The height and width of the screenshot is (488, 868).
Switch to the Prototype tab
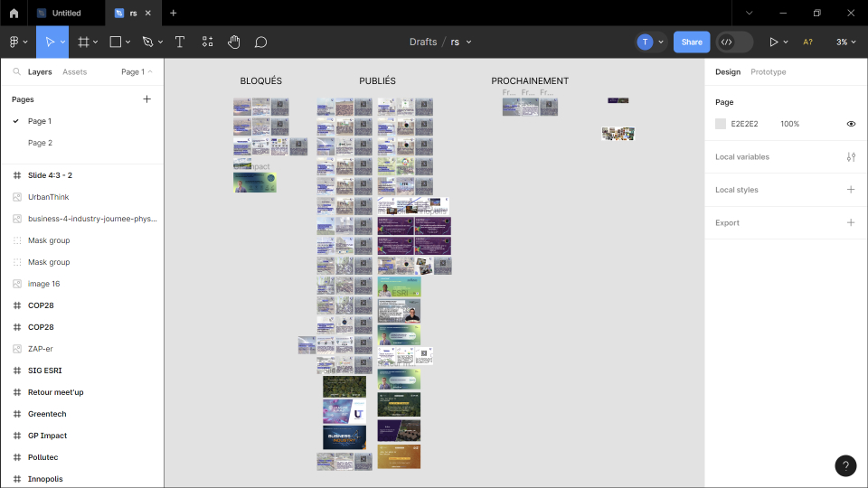point(768,71)
